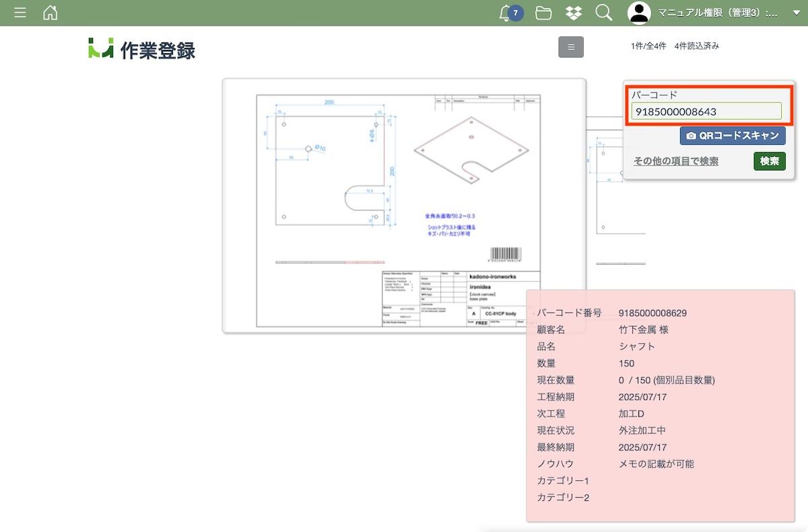Toggle the gray list panel button
This screenshot has width=808, height=532.
pyautogui.click(x=570, y=47)
